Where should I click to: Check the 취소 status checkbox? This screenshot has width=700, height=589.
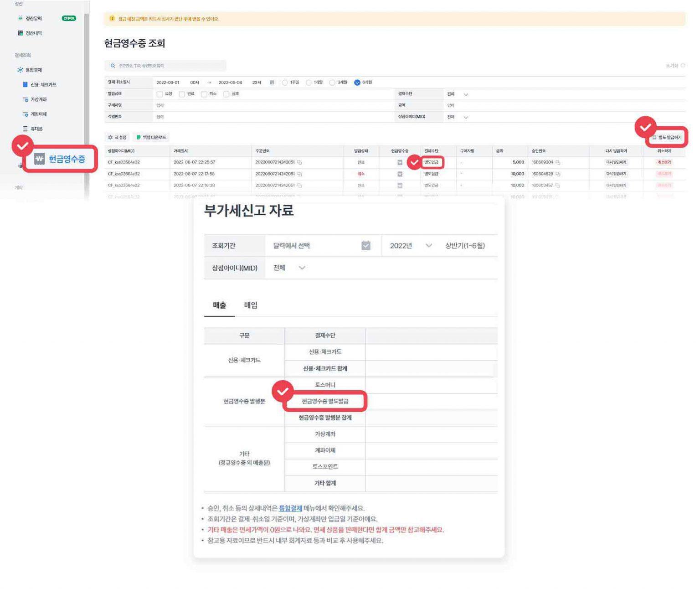[204, 94]
